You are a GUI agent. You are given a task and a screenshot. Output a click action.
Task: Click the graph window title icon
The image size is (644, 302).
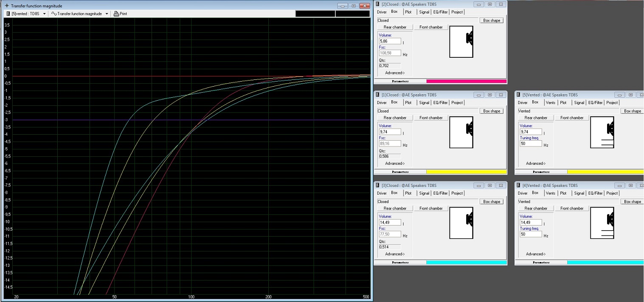tap(6, 6)
